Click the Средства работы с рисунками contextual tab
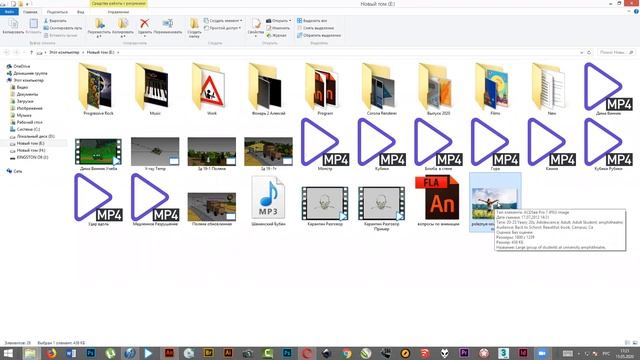 coord(118,4)
